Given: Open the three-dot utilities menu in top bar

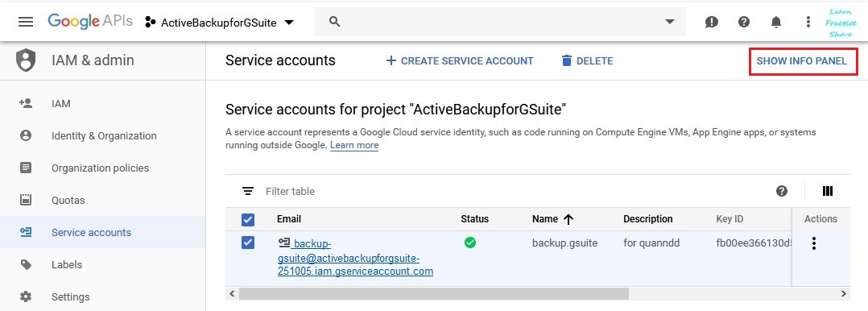Looking at the screenshot, I should coord(808,23).
